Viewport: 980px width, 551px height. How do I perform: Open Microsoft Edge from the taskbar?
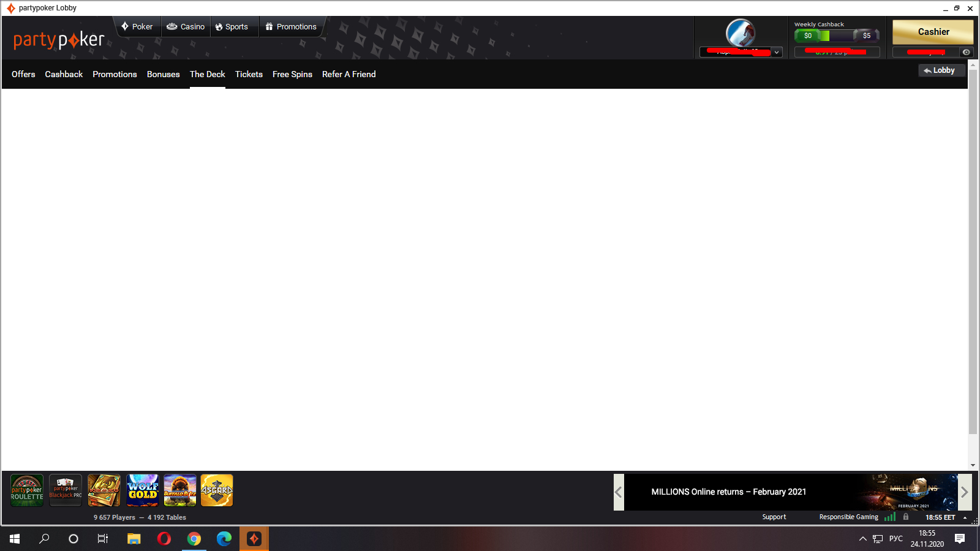click(x=224, y=539)
